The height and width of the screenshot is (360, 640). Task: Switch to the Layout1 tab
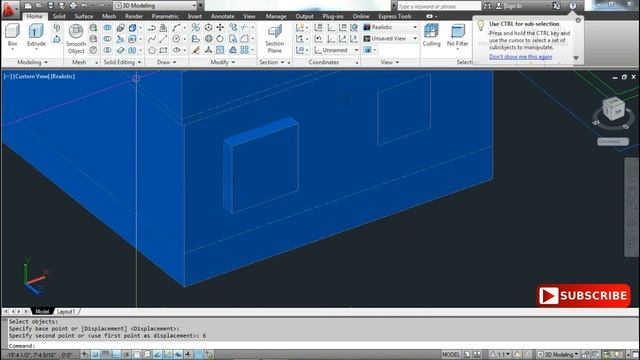66,311
